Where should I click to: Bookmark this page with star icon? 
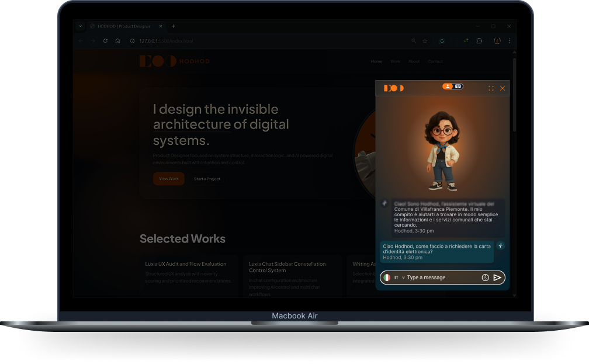(425, 41)
